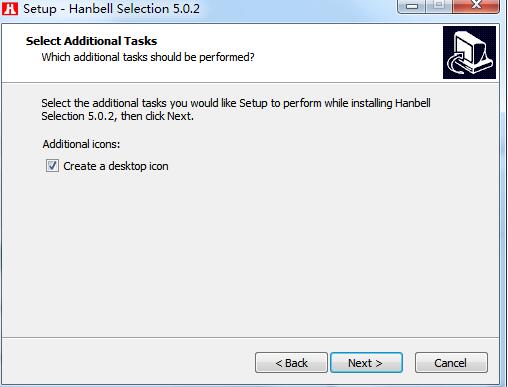Viewport: 508px width, 387px height.
Task: Close the Hanbell Selection setup window
Action: coord(476,6)
